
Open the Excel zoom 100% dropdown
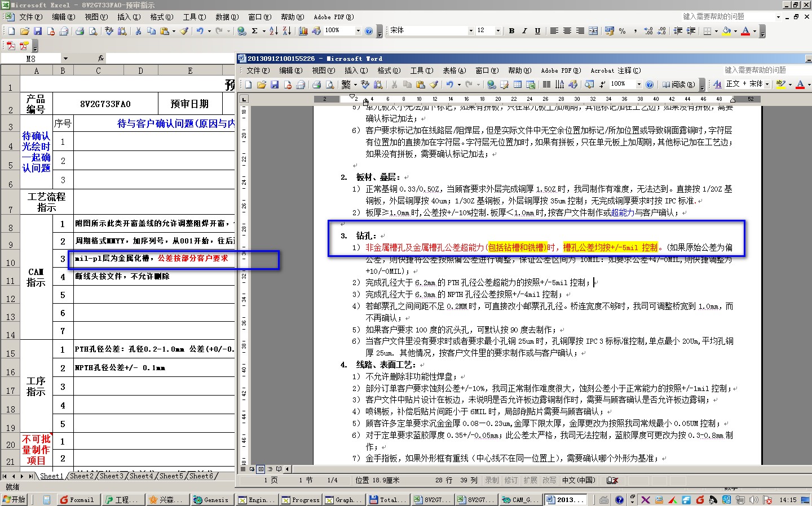click(358, 31)
